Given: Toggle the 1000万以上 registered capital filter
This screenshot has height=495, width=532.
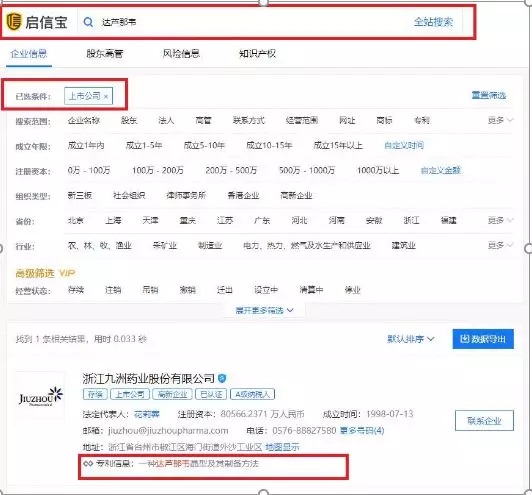Looking at the screenshot, I should pos(378,170).
